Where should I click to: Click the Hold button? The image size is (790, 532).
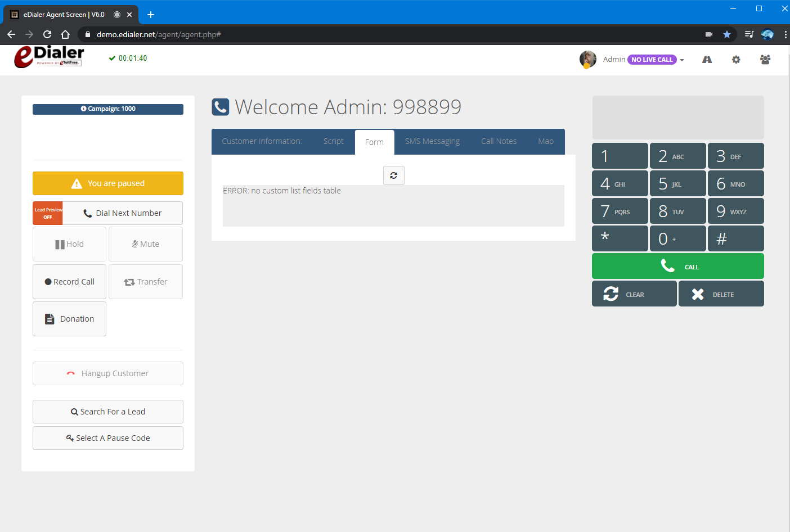[69, 244]
